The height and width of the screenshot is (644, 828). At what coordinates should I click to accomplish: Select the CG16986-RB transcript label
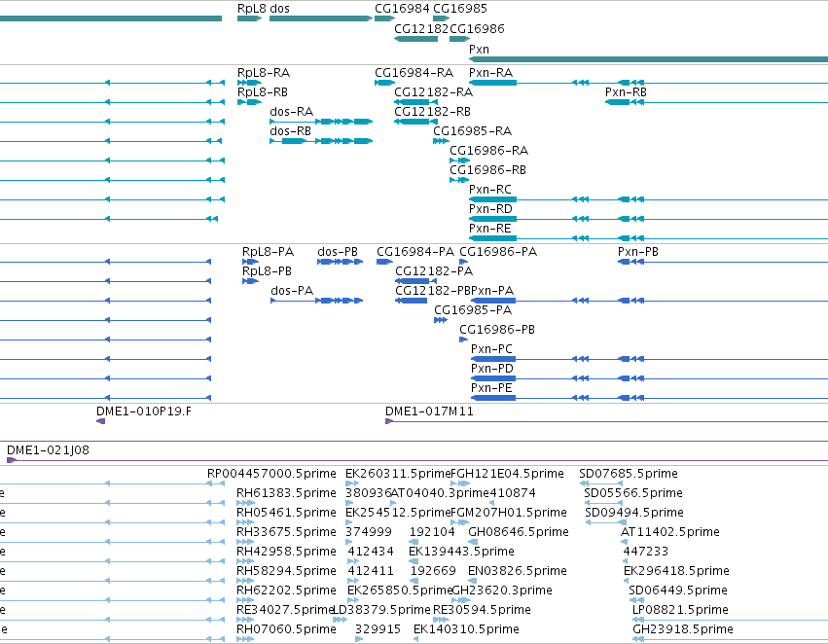[x=487, y=170]
